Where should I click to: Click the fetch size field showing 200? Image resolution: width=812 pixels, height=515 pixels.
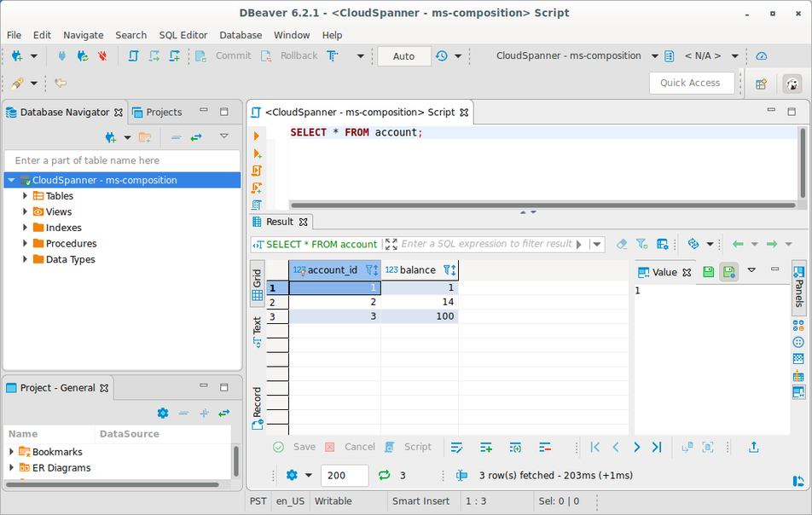[345, 475]
